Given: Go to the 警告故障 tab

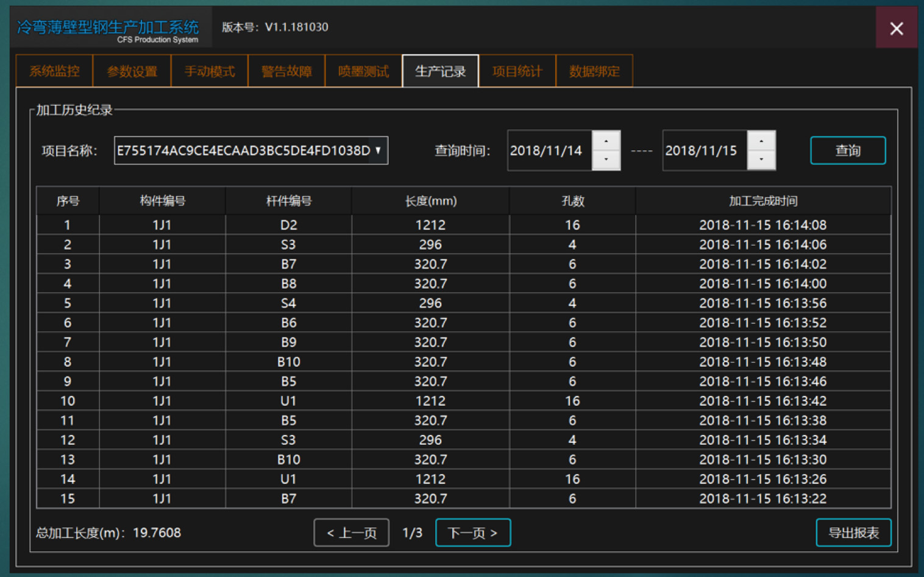Looking at the screenshot, I should [x=286, y=71].
